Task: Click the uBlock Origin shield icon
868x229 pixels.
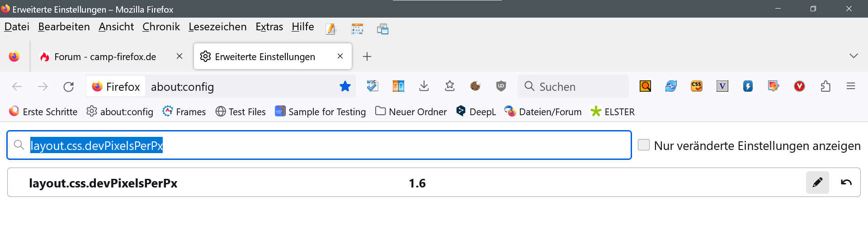Action: click(x=501, y=86)
